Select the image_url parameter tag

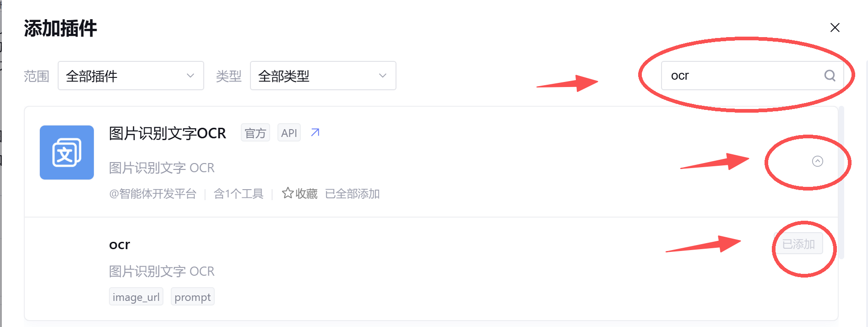click(x=136, y=297)
